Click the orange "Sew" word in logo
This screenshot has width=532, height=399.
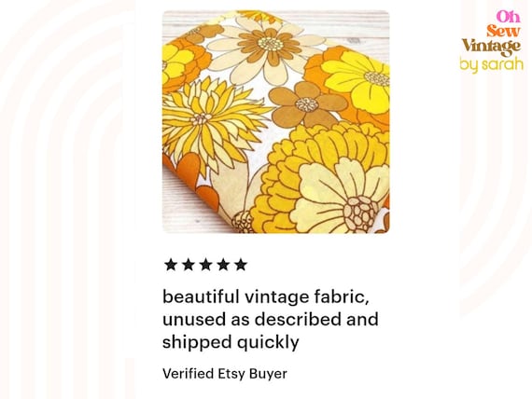(503, 31)
